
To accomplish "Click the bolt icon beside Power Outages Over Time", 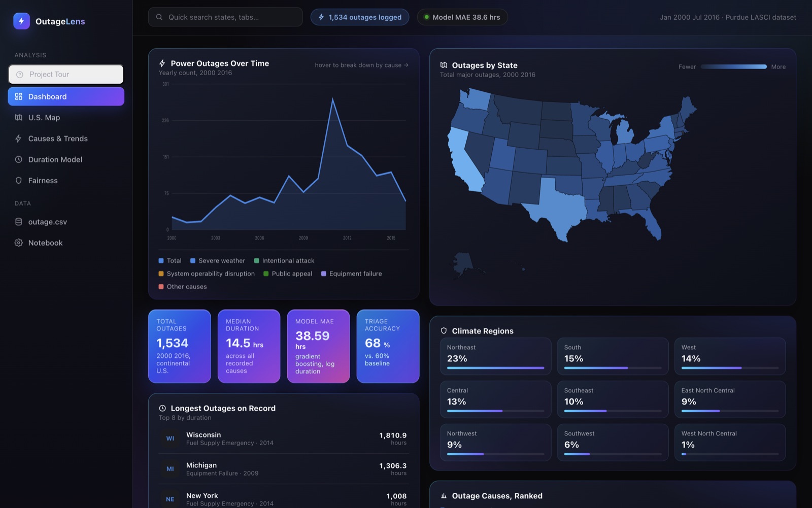I will click(x=162, y=63).
